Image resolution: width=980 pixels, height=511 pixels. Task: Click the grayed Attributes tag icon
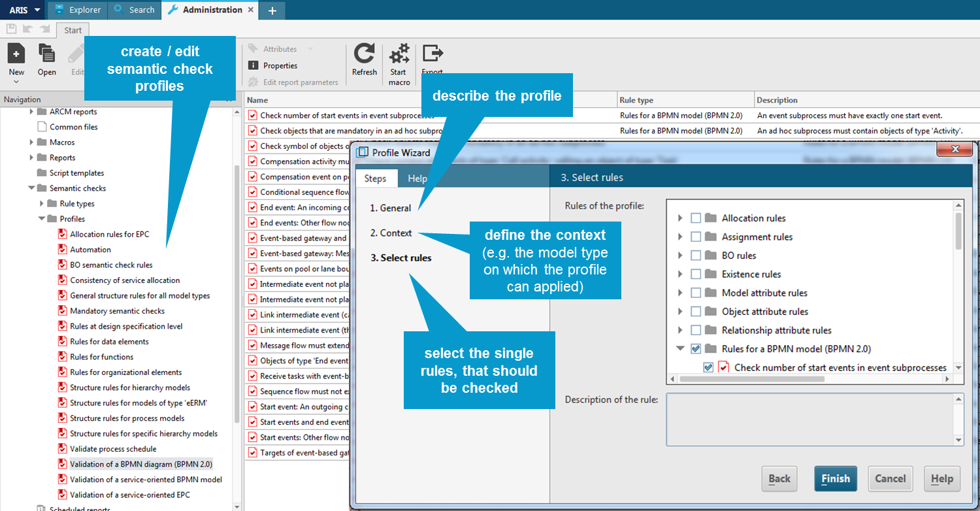[x=253, y=49]
